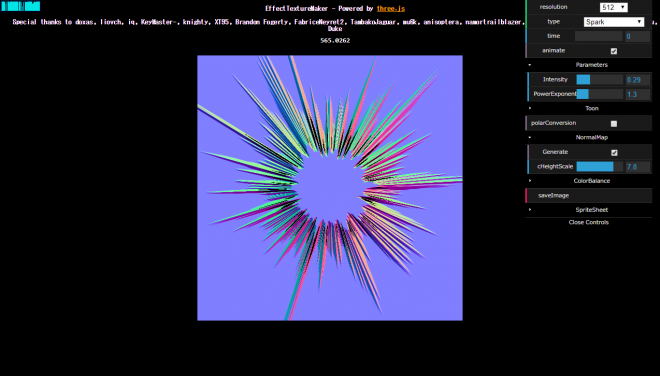This screenshot has height=376, width=660.
Task: Uncheck the animate checkbox
Action: coord(614,51)
